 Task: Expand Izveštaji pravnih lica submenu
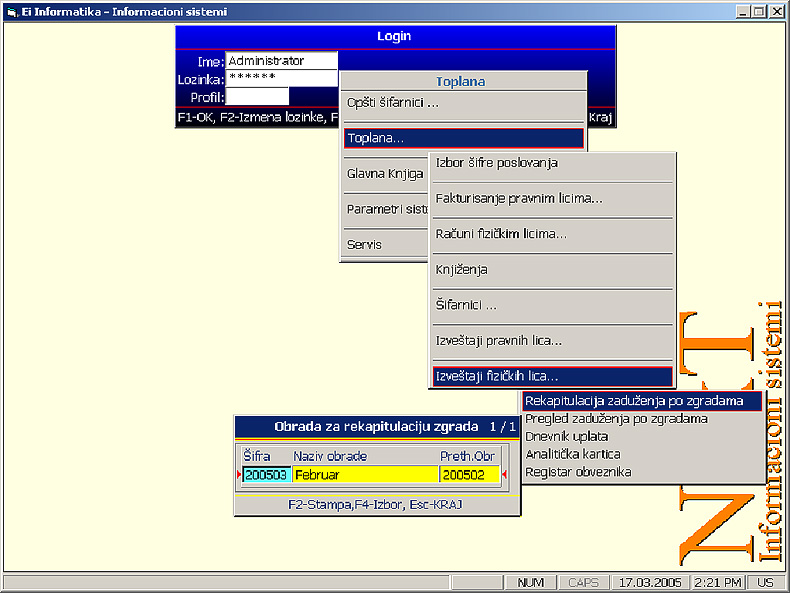(x=498, y=341)
